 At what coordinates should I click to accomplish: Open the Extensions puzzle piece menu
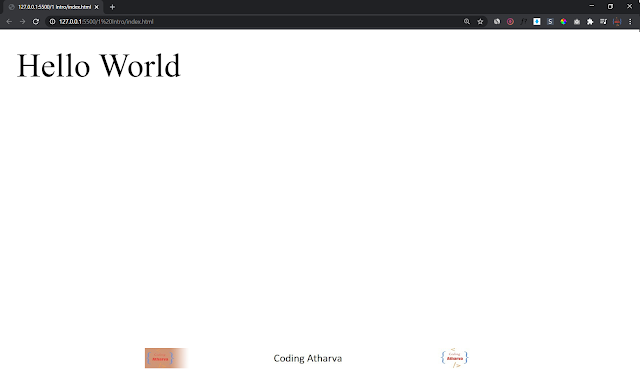point(590,22)
